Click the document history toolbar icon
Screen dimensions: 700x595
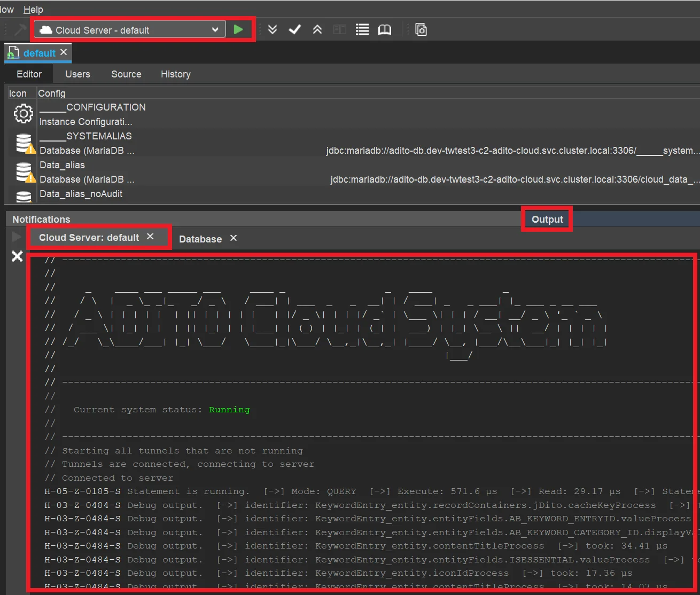click(x=421, y=29)
